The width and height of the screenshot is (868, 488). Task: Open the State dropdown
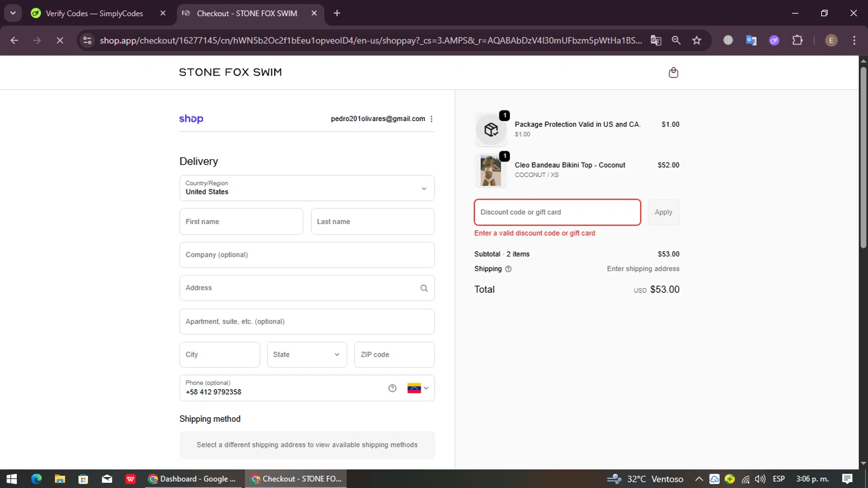pyautogui.click(x=307, y=355)
